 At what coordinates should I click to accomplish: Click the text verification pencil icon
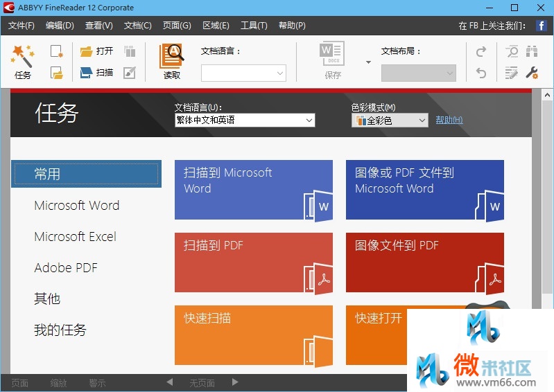tap(511, 73)
